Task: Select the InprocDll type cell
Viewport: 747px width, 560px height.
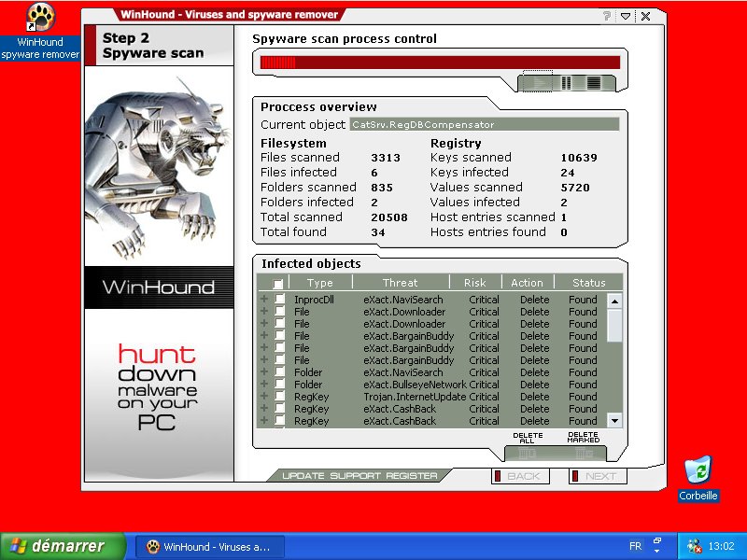Action: pyautogui.click(x=314, y=300)
